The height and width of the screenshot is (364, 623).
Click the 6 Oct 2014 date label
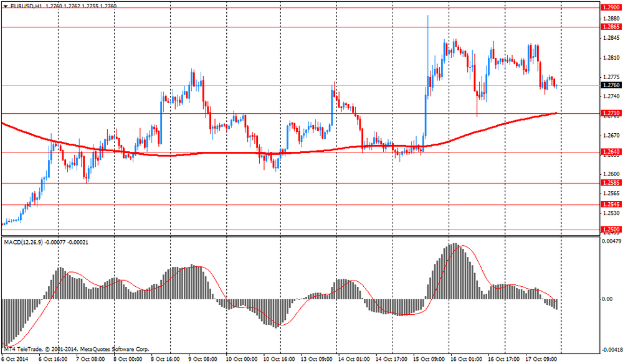tap(15, 359)
